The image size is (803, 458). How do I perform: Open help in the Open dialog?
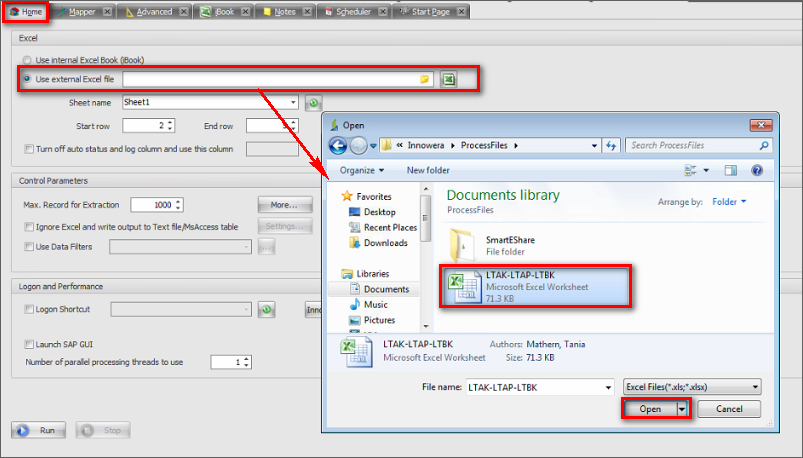click(x=757, y=170)
